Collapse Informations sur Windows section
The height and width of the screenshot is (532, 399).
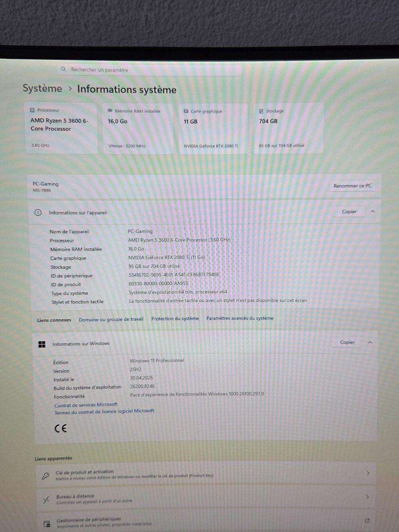click(370, 342)
